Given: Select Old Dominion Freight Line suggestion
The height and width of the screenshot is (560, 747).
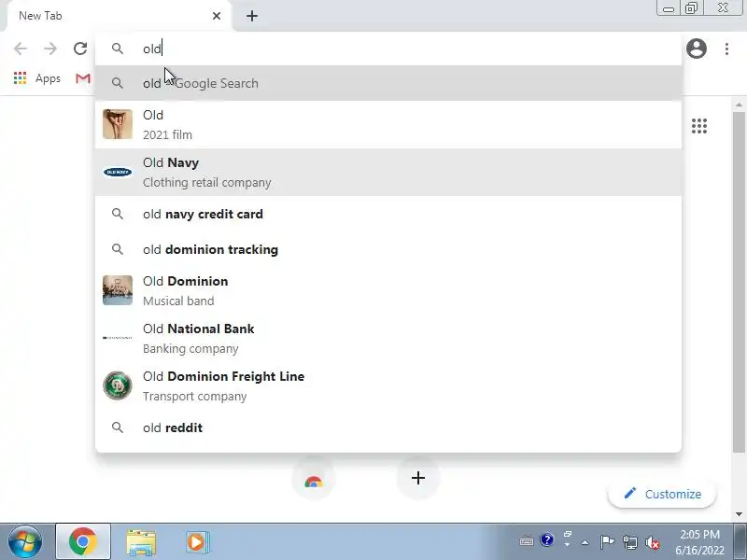Looking at the screenshot, I should (x=388, y=385).
